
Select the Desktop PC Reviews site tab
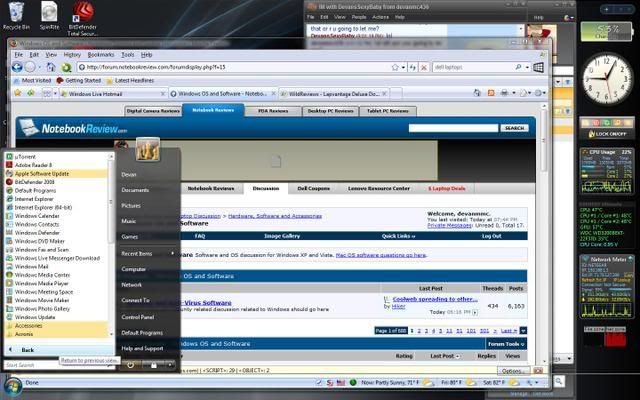[330, 111]
